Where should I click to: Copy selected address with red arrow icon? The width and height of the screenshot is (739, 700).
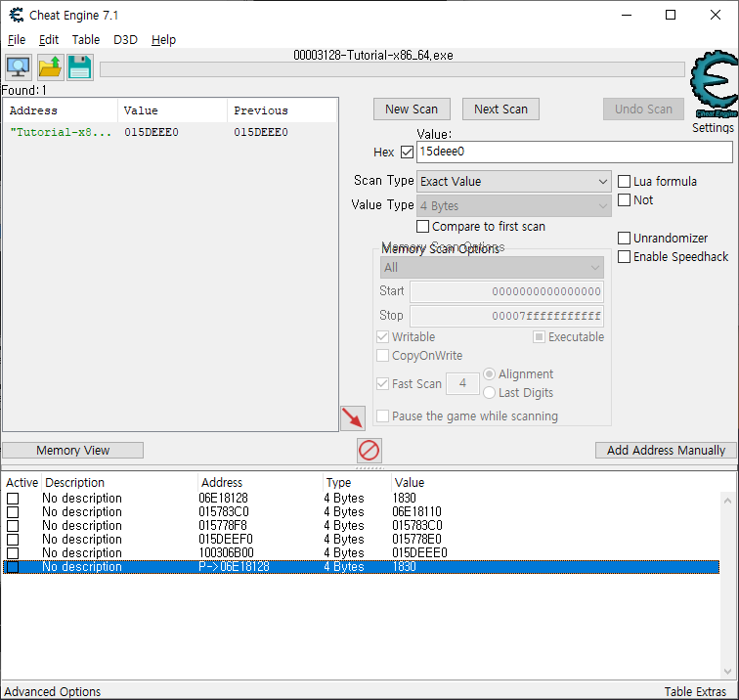(353, 418)
